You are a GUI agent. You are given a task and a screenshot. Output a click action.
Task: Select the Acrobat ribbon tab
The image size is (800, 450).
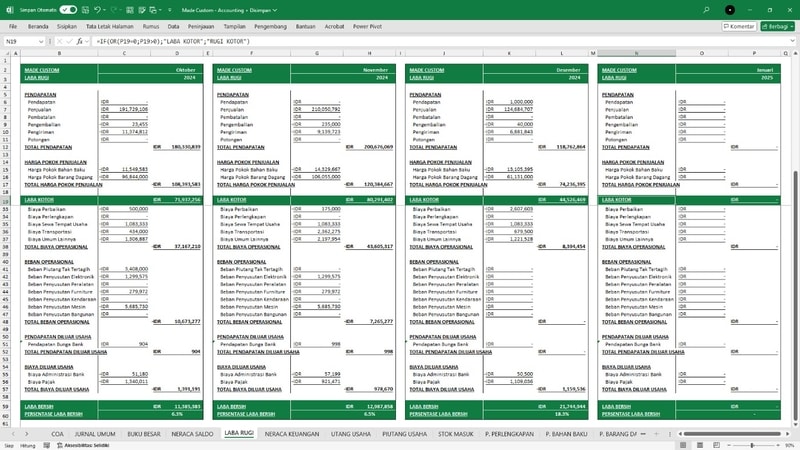(334, 26)
